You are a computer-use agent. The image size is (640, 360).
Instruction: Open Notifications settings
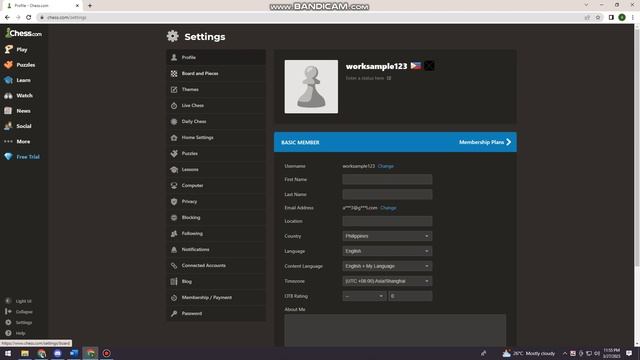click(x=216, y=249)
